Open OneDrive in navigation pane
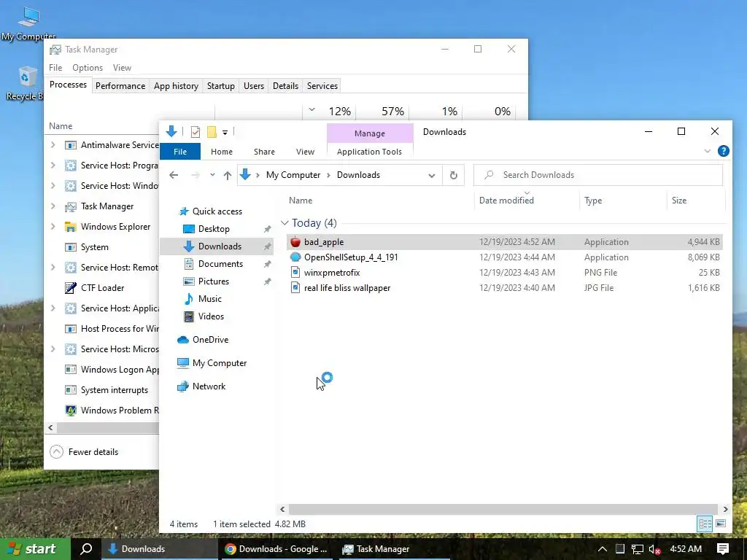This screenshot has height=560, width=747. 210,340
